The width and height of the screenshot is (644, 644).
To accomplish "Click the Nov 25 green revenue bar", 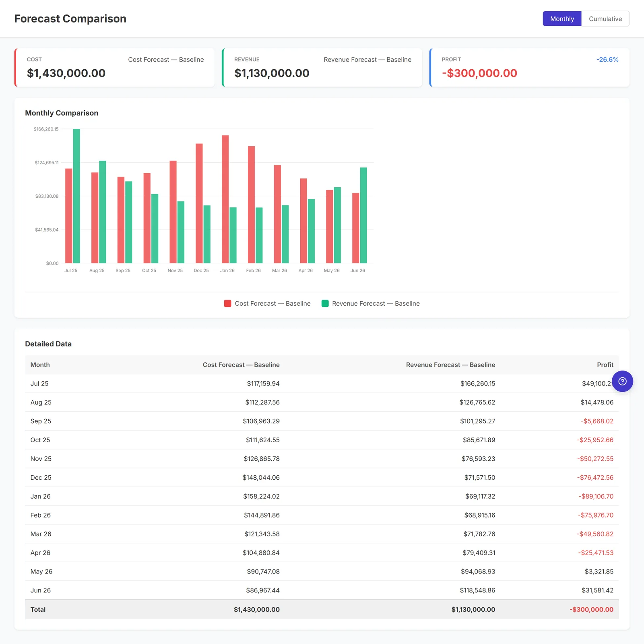I will 181,232.
